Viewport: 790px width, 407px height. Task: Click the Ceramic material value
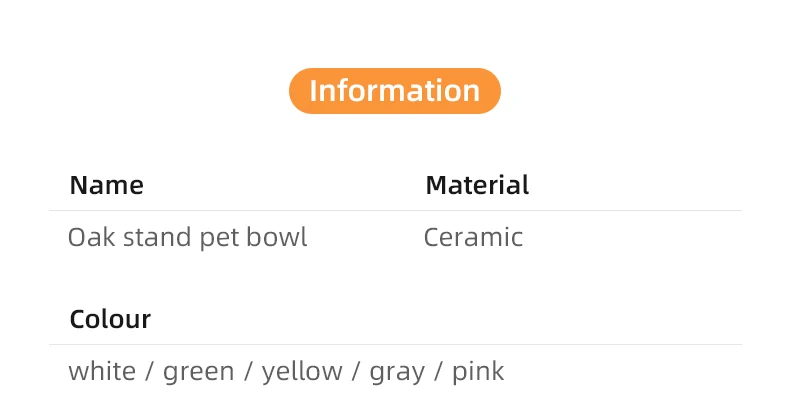[473, 238]
